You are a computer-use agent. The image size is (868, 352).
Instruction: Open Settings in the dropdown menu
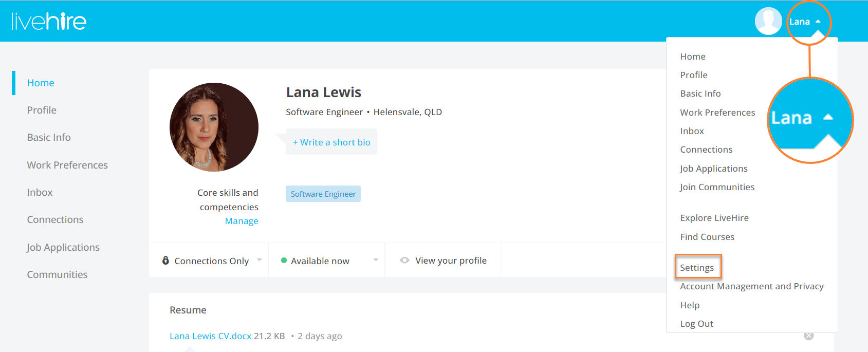pyautogui.click(x=697, y=268)
